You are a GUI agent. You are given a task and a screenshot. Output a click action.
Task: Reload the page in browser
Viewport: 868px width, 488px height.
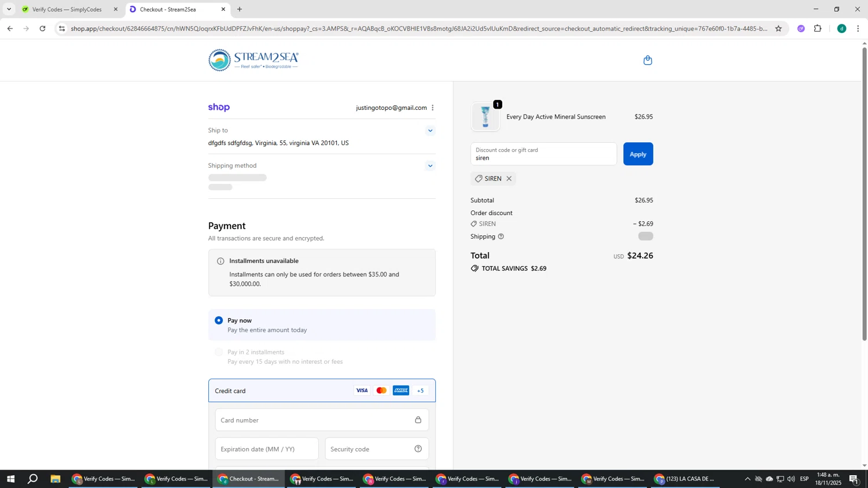pyautogui.click(x=42, y=28)
